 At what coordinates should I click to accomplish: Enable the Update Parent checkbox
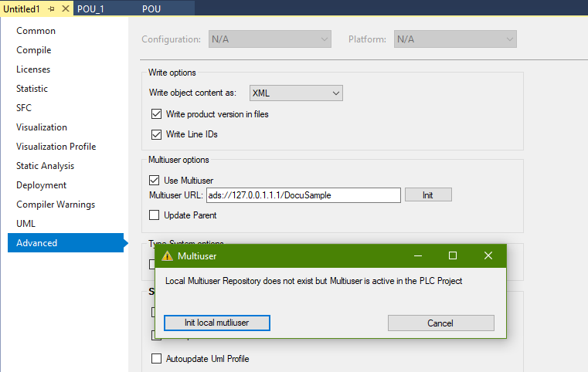pos(154,215)
